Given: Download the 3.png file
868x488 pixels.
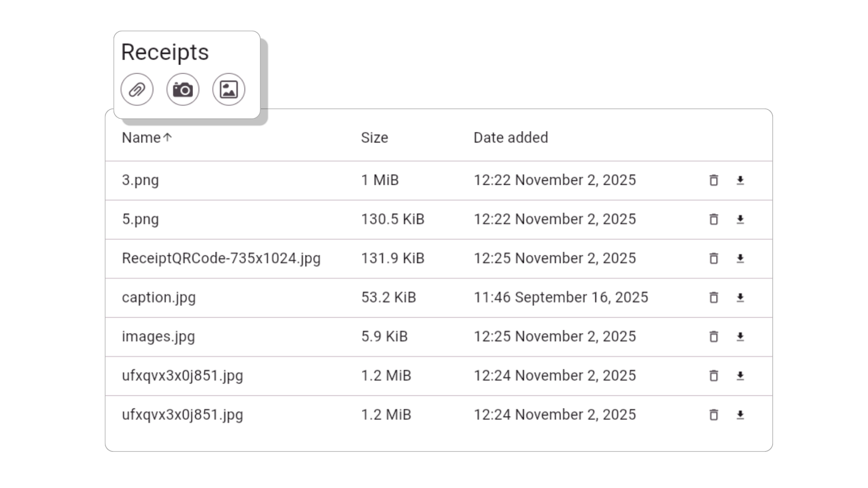Looking at the screenshot, I should coord(740,180).
